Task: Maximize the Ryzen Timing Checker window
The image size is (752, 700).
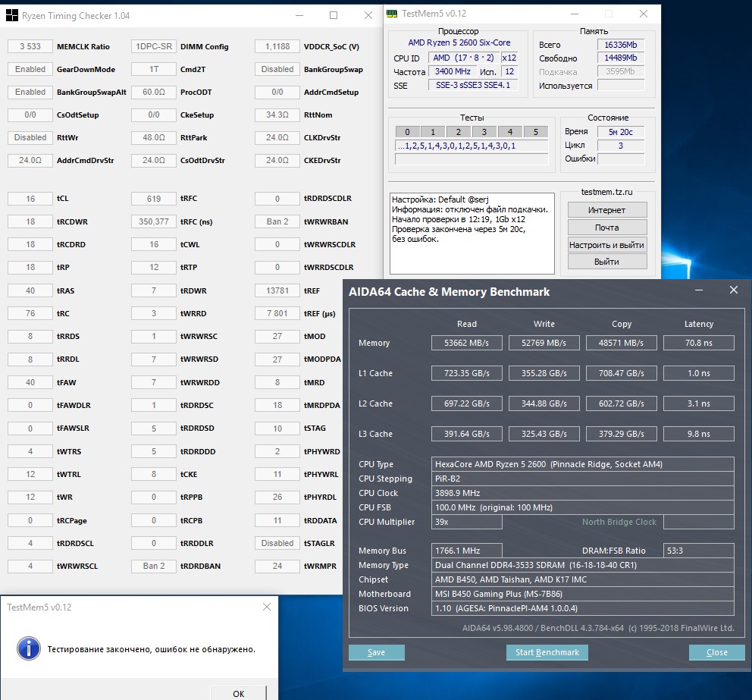Action: [334, 15]
